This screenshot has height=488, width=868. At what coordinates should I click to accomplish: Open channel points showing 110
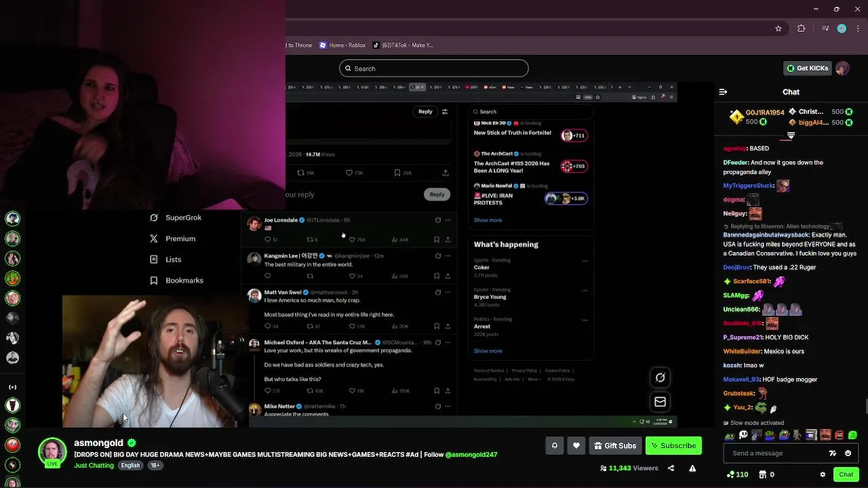(x=737, y=474)
